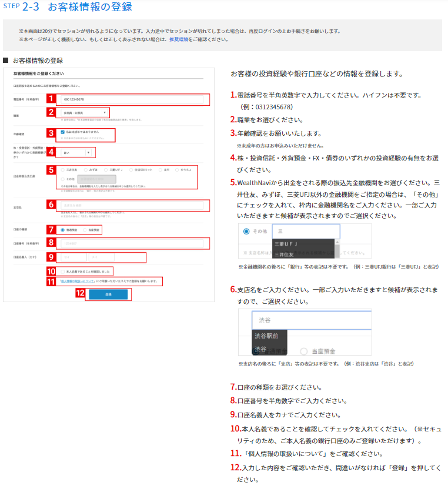
Task: Select the 当座預金 account type radio in the form
Action: click(85, 230)
